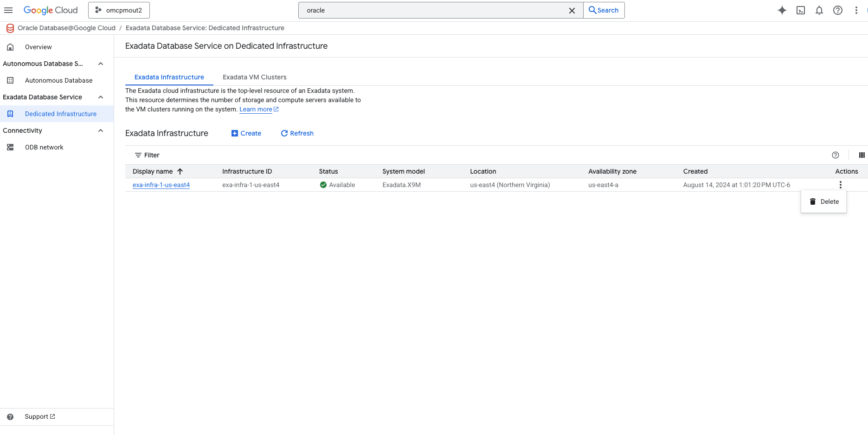Image resolution: width=868 pixels, height=435 pixels.
Task: Click the Display name sort arrow
Action: pyautogui.click(x=180, y=171)
